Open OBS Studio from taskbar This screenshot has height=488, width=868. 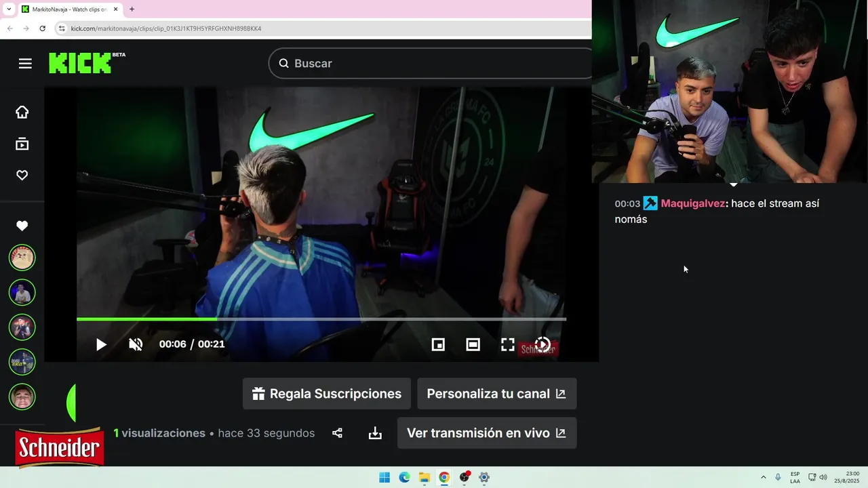coord(465,477)
